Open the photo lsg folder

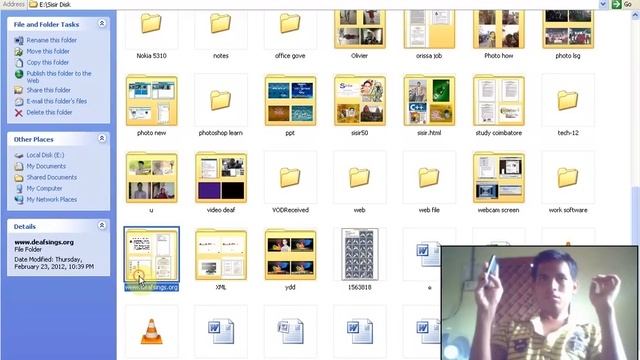[x=568, y=30]
